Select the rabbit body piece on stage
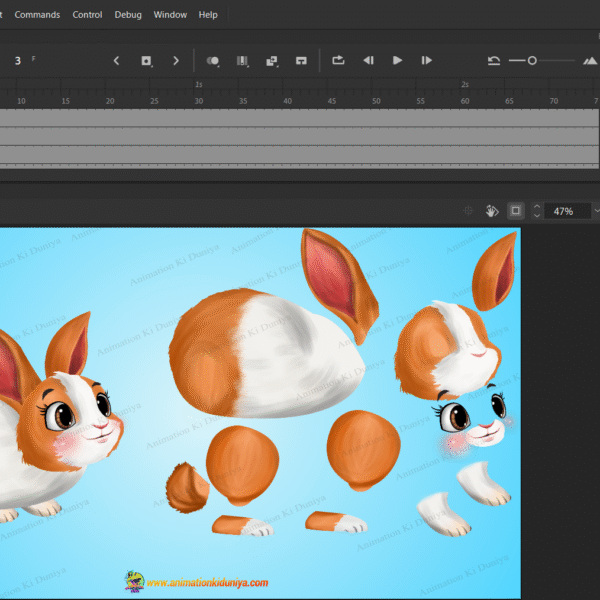 tap(266, 354)
